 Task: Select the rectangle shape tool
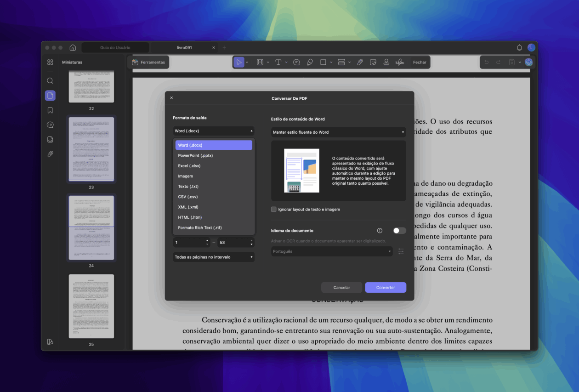click(x=323, y=62)
